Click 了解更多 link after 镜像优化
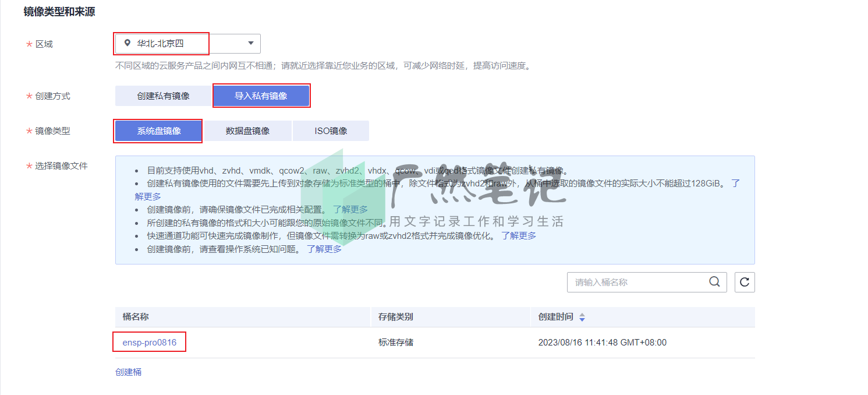Screen dimensions: 868x395 click(x=519, y=235)
